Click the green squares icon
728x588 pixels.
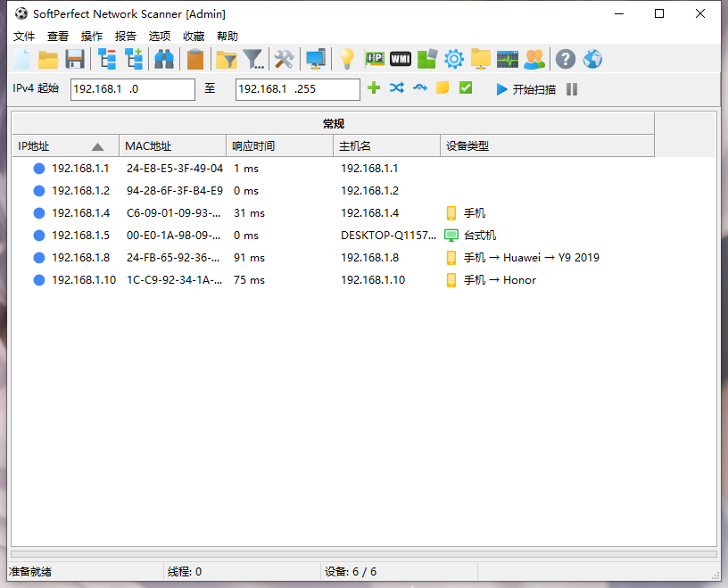coord(427,59)
